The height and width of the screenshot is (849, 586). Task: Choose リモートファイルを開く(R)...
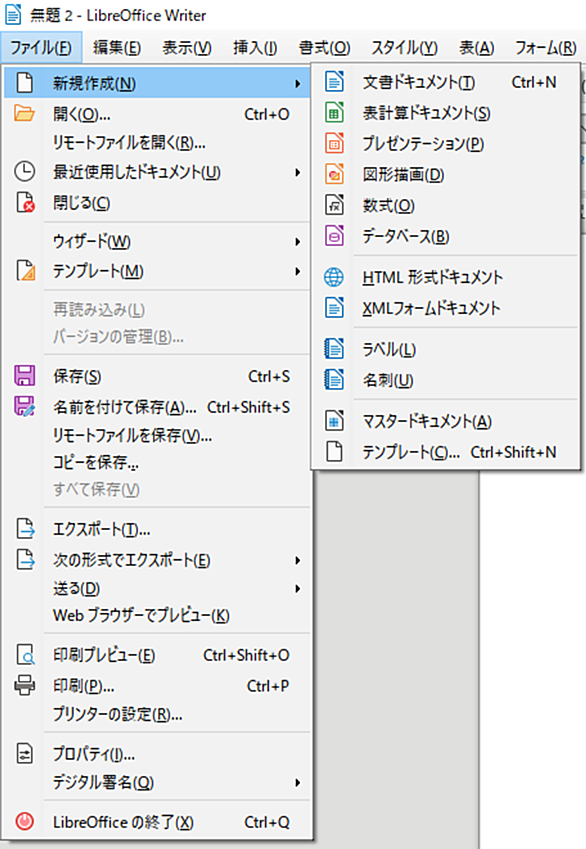[x=157, y=143]
